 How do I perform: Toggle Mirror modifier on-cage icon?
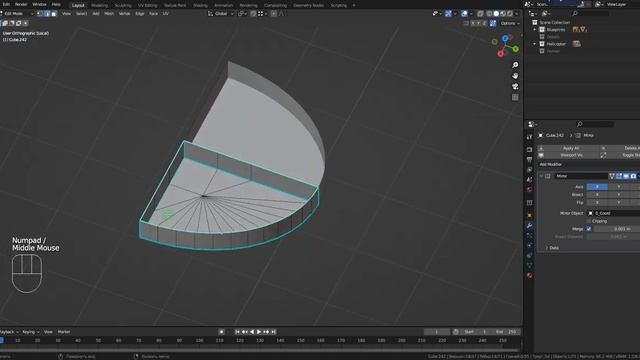coord(612,176)
